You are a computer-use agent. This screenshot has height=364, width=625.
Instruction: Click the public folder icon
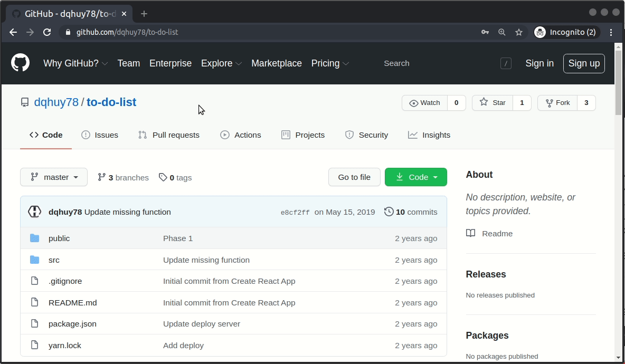point(35,238)
